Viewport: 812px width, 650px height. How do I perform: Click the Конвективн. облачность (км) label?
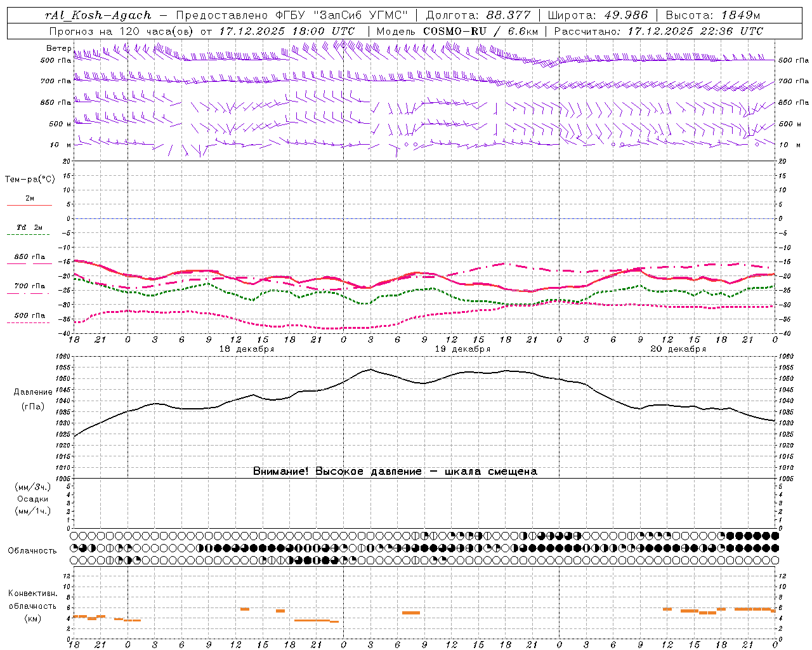coord(33,606)
